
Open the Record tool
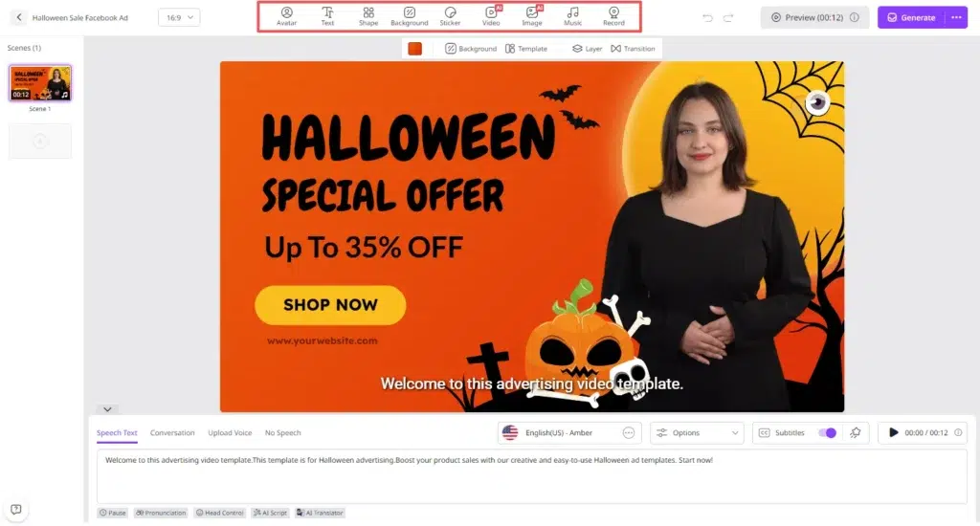click(613, 16)
